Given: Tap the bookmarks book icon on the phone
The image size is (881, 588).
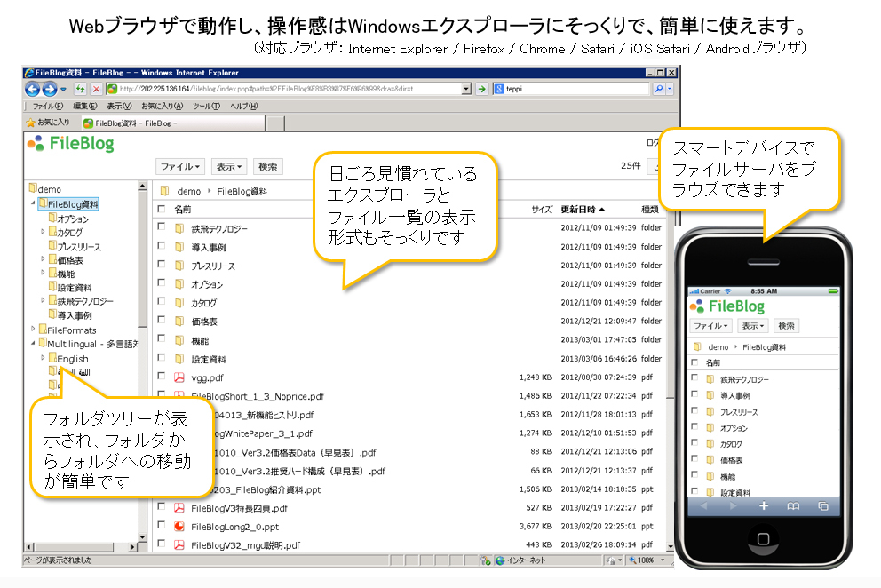Looking at the screenshot, I should 793,505.
